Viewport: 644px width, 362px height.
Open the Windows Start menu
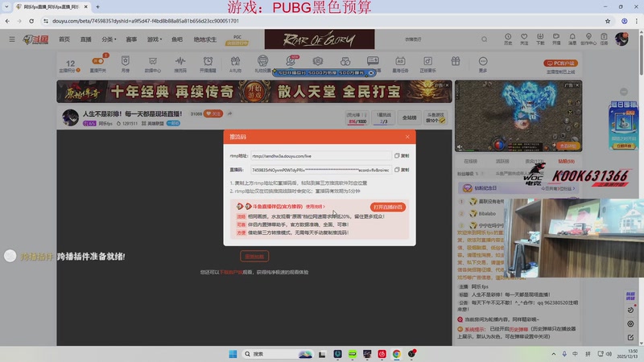(233, 354)
